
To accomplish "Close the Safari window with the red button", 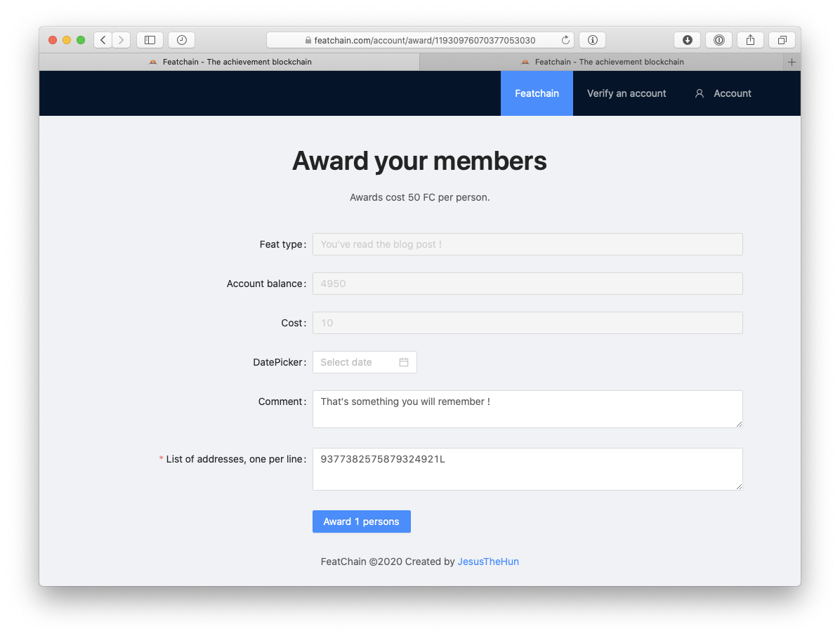I will [x=53, y=40].
